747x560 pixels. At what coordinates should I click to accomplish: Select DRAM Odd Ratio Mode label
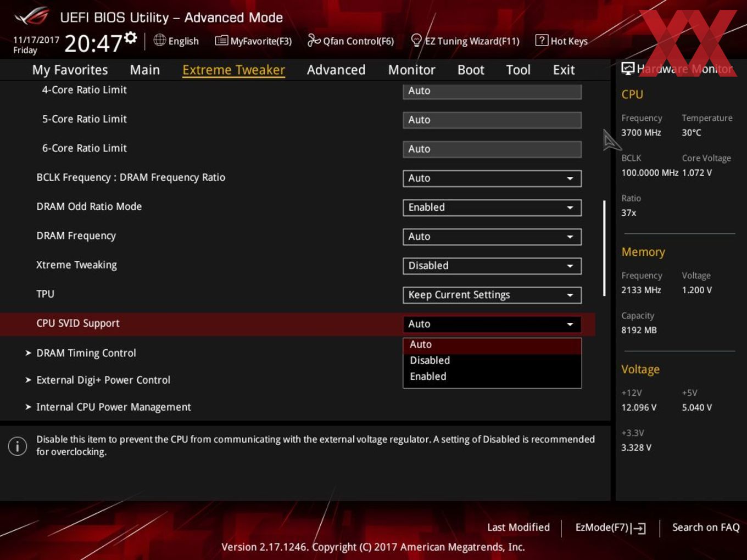(89, 206)
